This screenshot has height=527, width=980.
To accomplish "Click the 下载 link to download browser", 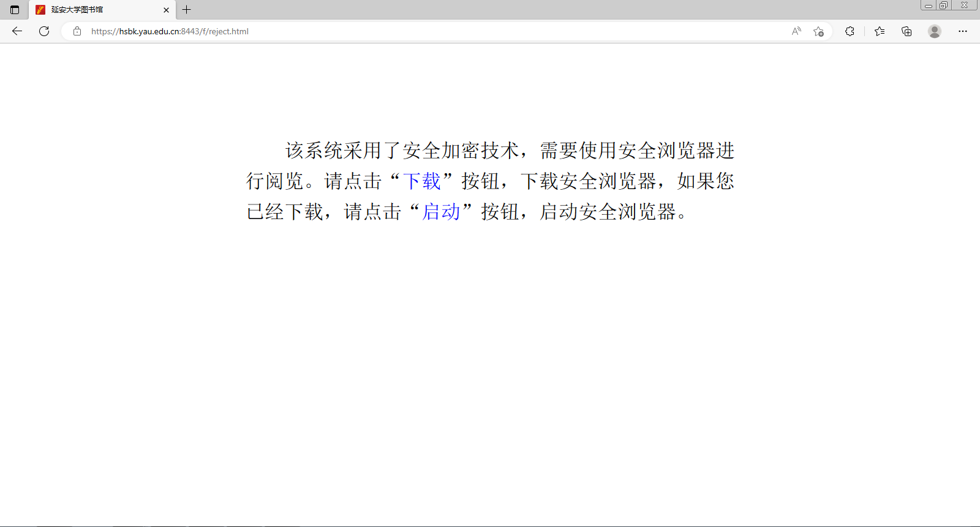I will point(422,181).
